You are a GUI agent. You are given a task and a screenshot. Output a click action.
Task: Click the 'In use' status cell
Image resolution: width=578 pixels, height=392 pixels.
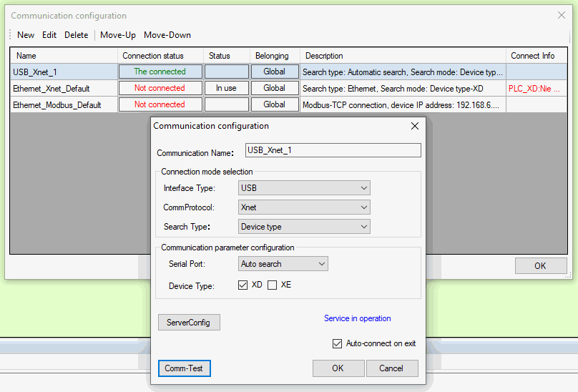226,88
